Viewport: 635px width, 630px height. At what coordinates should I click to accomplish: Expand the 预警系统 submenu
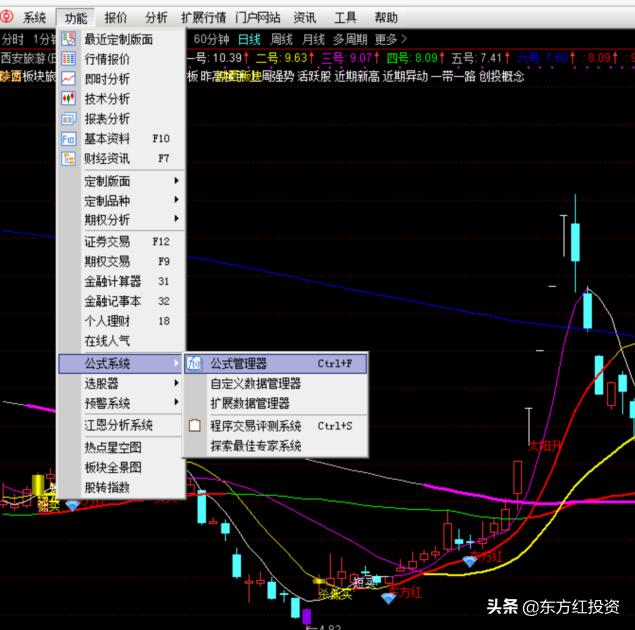click(121, 403)
